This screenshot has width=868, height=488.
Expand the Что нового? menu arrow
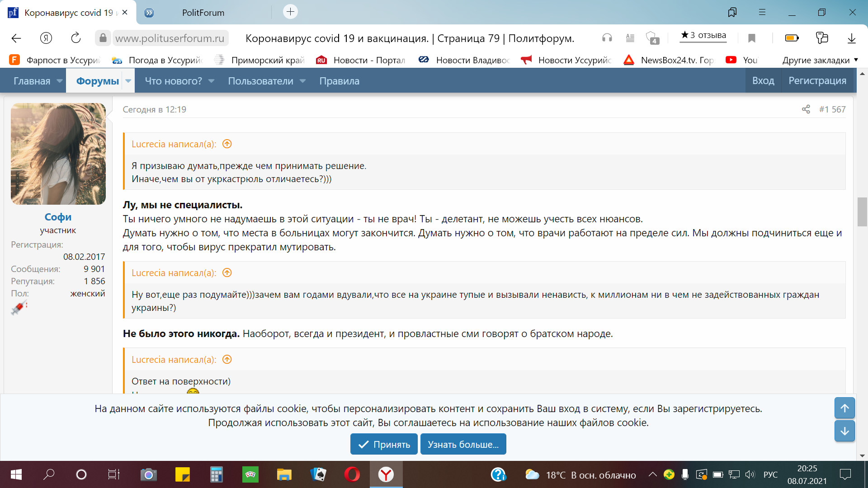(x=211, y=81)
